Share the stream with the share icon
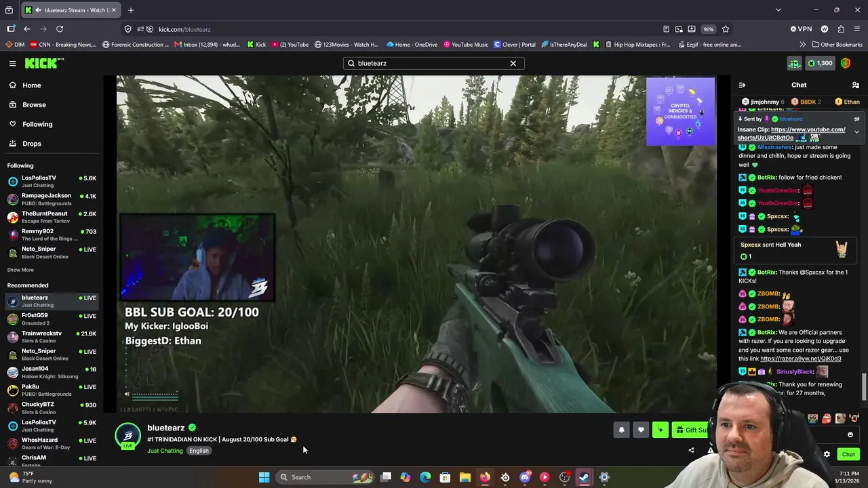This screenshot has width=868, height=488. click(691, 450)
